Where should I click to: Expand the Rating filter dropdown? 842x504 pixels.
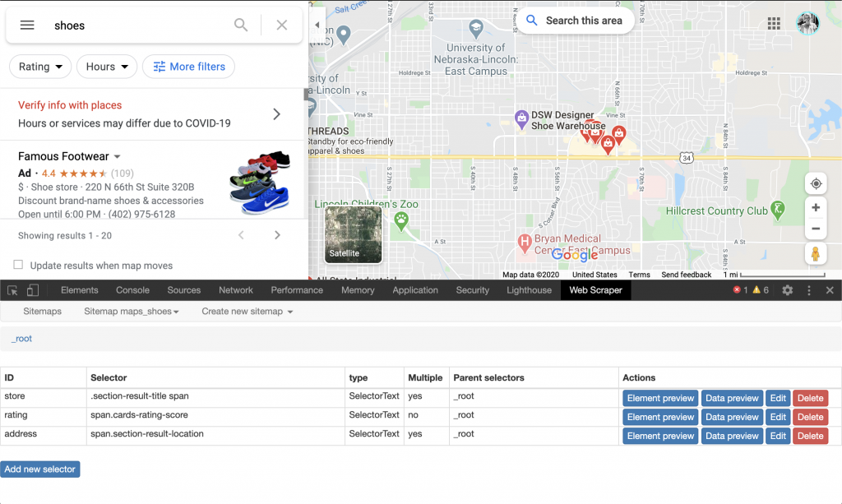pyautogui.click(x=40, y=67)
